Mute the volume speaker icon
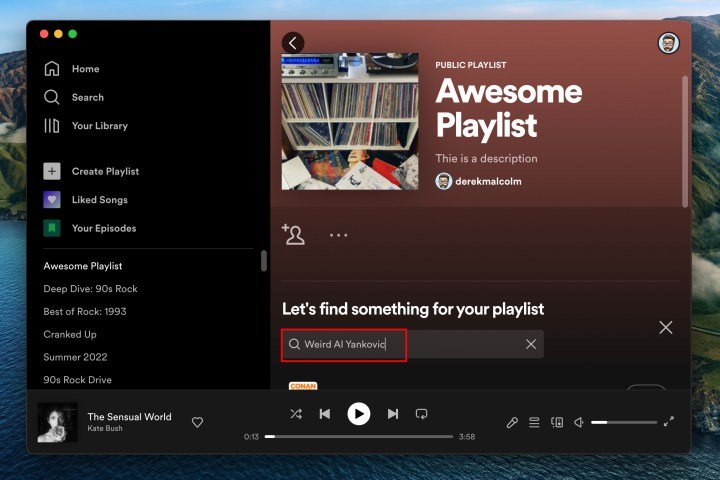 [579, 422]
